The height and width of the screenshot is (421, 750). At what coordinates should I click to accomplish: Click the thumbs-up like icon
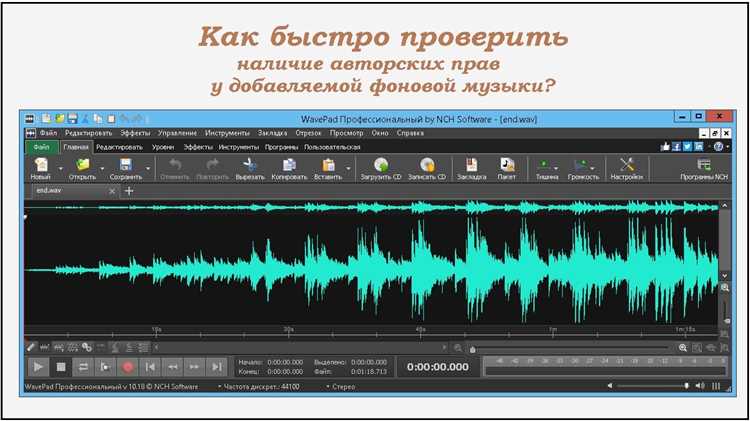coord(665,147)
